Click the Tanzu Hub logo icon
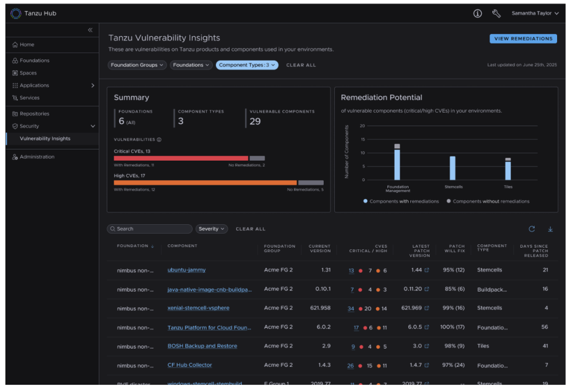 [x=16, y=13]
